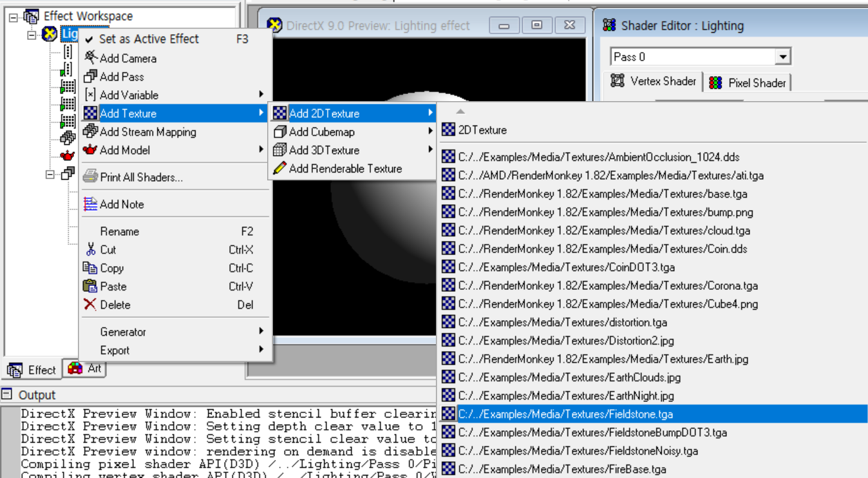This screenshot has height=478, width=868.
Task: Click the Add Cubemap cube icon
Action: [279, 131]
